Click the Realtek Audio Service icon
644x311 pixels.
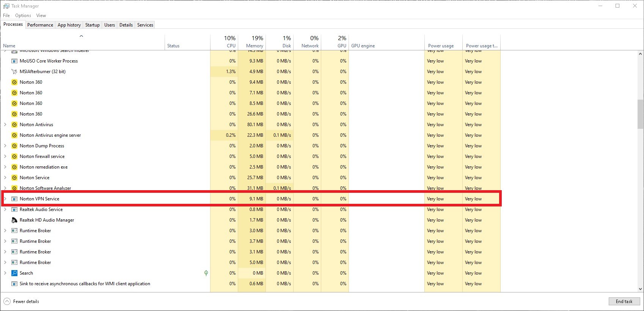coord(14,209)
